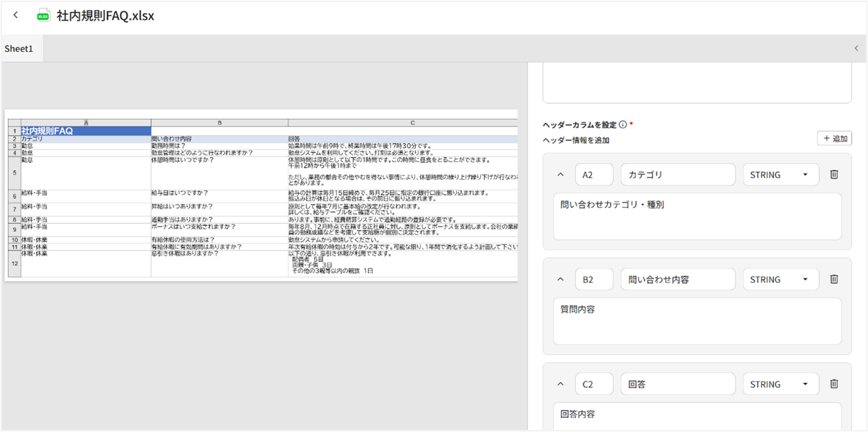The image size is (868, 432).
Task: Open the STRING type dropdown for 回答
Action: click(x=780, y=385)
